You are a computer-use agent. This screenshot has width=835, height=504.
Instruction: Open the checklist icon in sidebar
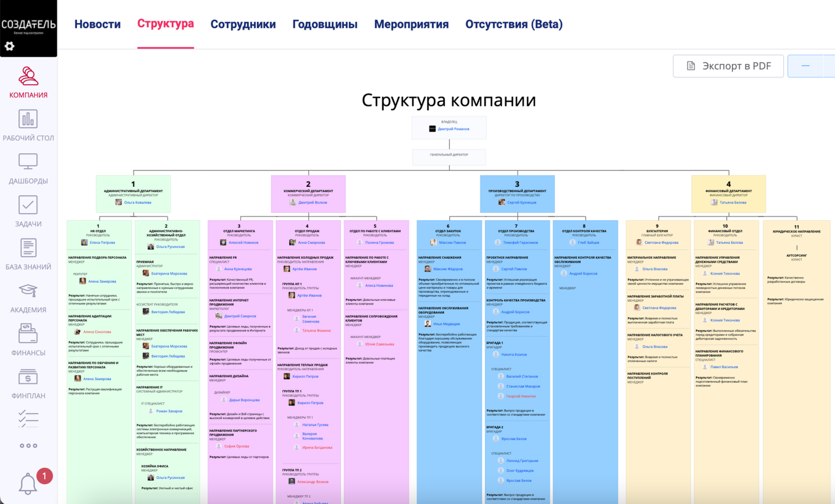click(28, 418)
